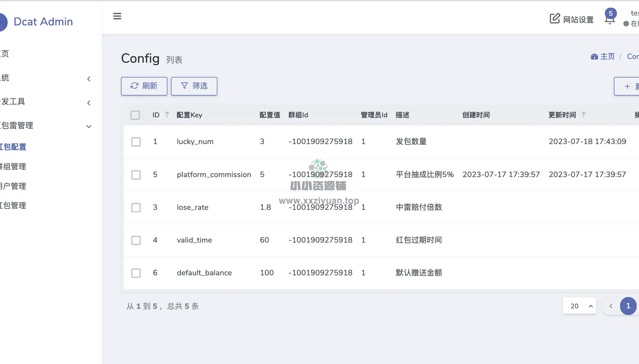Check the valid_time row checkbox
The width and height of the screenshot is (639, 364).
pos(136,240)
